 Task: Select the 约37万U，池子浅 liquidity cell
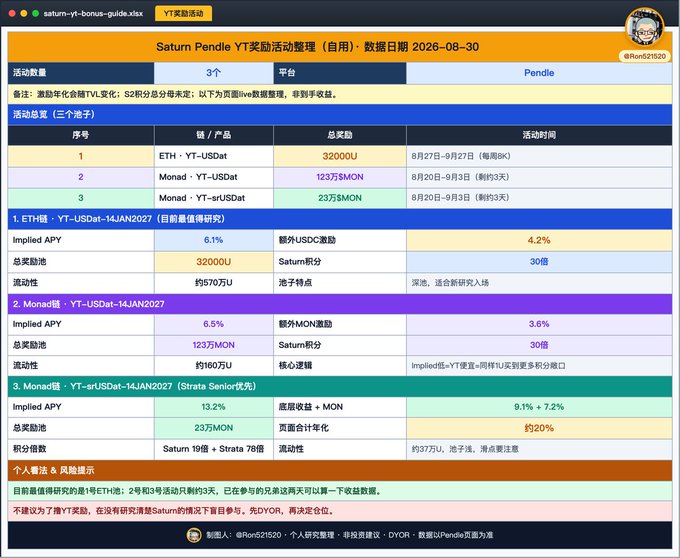[x=539, y=449]
